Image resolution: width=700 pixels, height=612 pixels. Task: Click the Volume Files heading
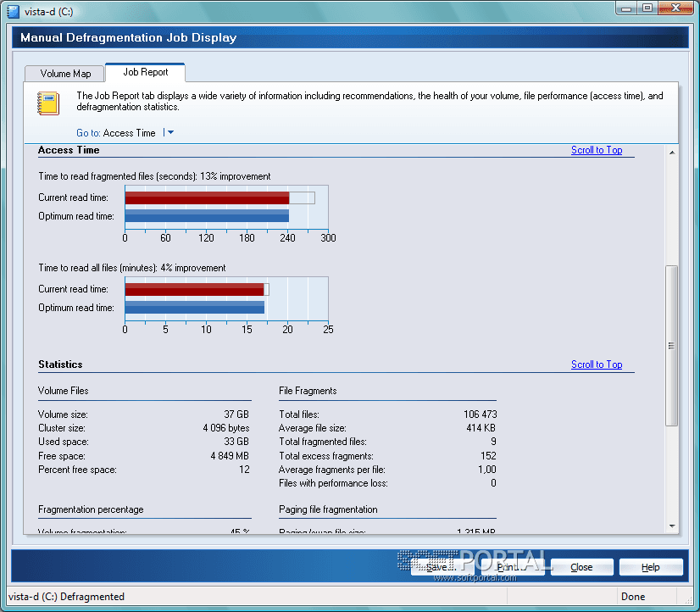click(64, 391)
